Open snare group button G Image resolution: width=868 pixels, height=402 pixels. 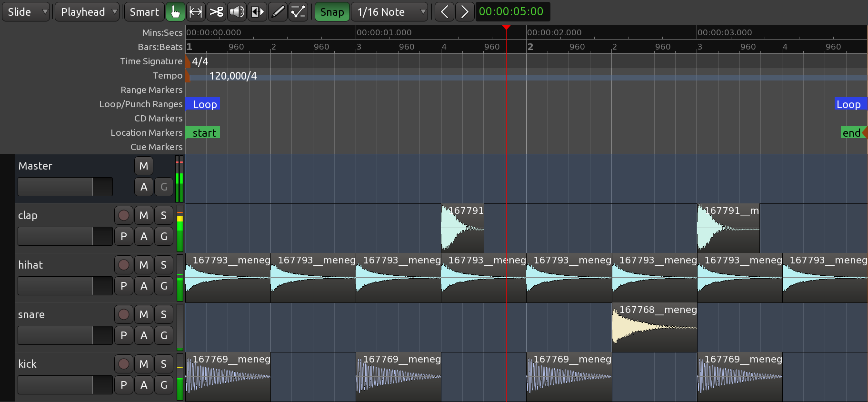164,335
